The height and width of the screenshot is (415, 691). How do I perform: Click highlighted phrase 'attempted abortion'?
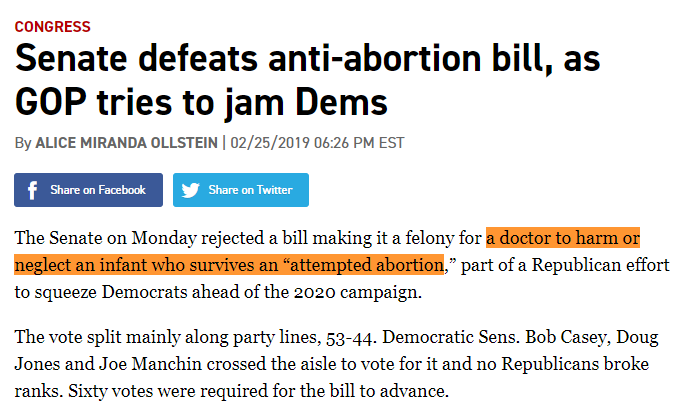pyautogui.click(x=367, y=265)
